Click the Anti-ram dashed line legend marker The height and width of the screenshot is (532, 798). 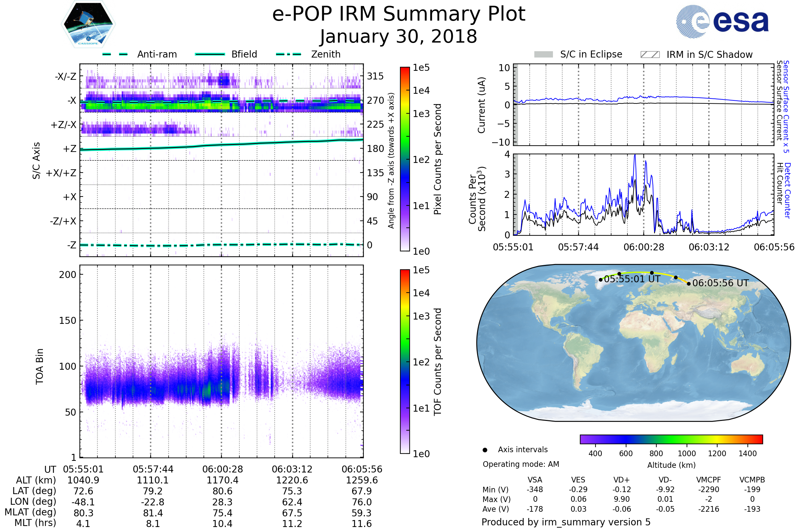click(115, 54)
